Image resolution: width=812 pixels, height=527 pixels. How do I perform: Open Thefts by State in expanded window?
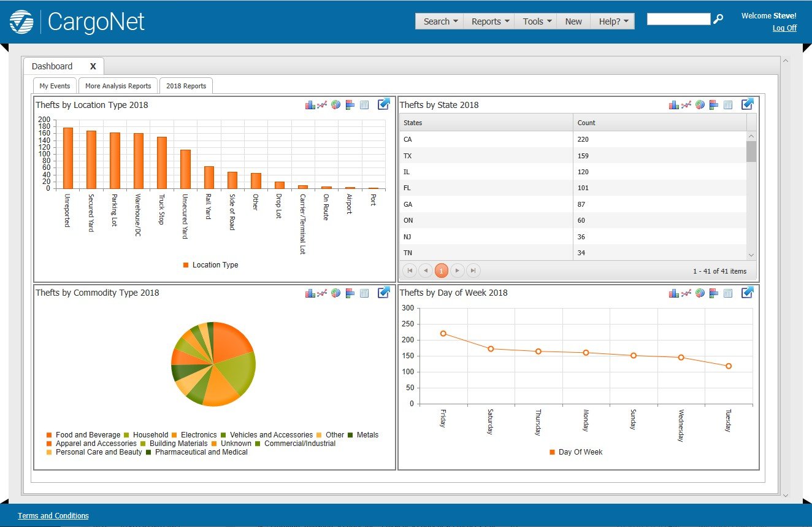(x=747, y=104)
